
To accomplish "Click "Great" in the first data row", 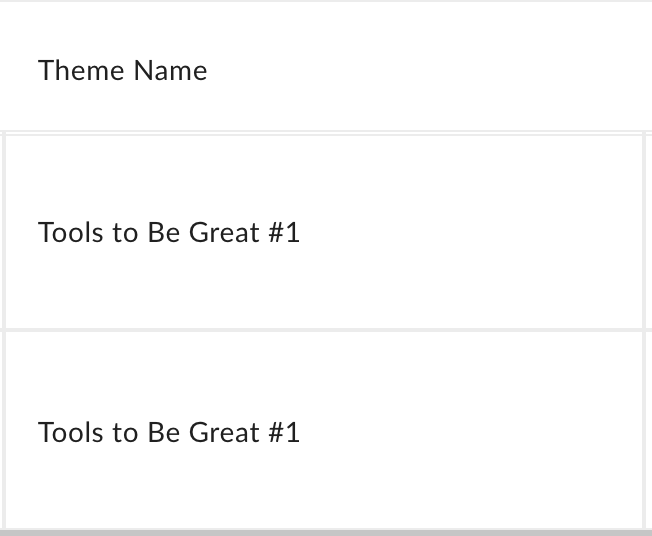I will 225,232.
